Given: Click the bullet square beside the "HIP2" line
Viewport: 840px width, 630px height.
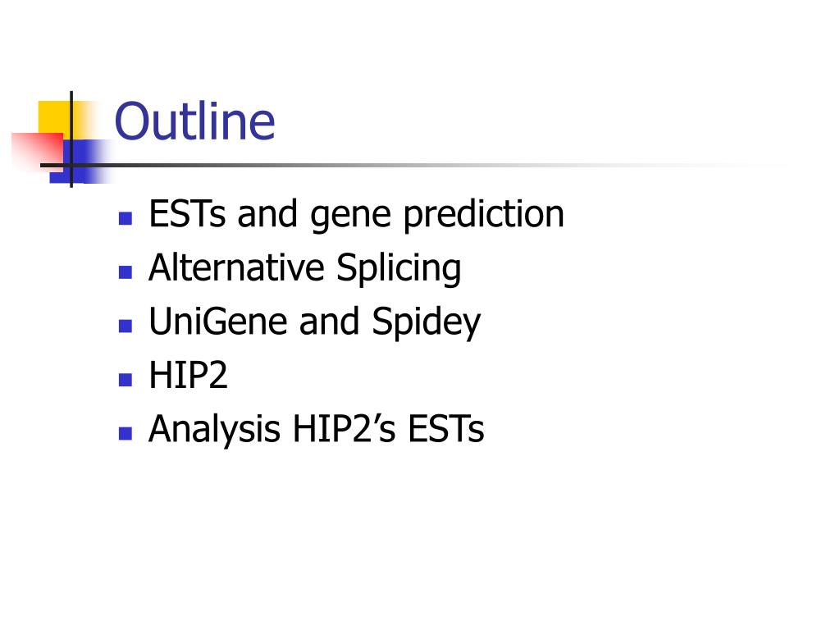Looking at the screenshot, I should pos(126,379).
